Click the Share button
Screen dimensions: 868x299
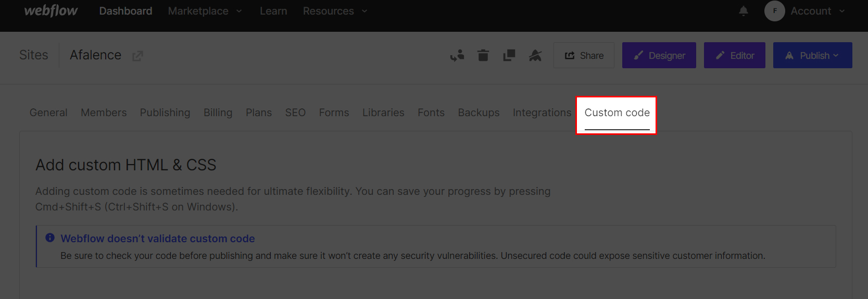584,55
